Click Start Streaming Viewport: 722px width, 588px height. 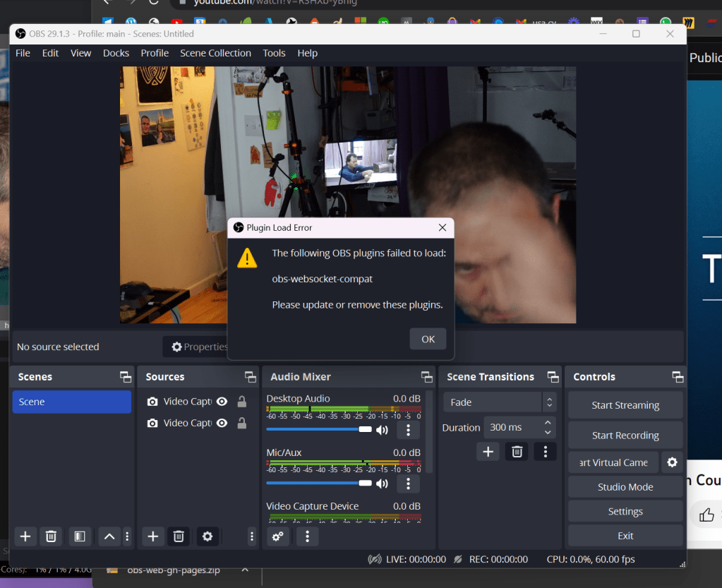tap(625, 405)
